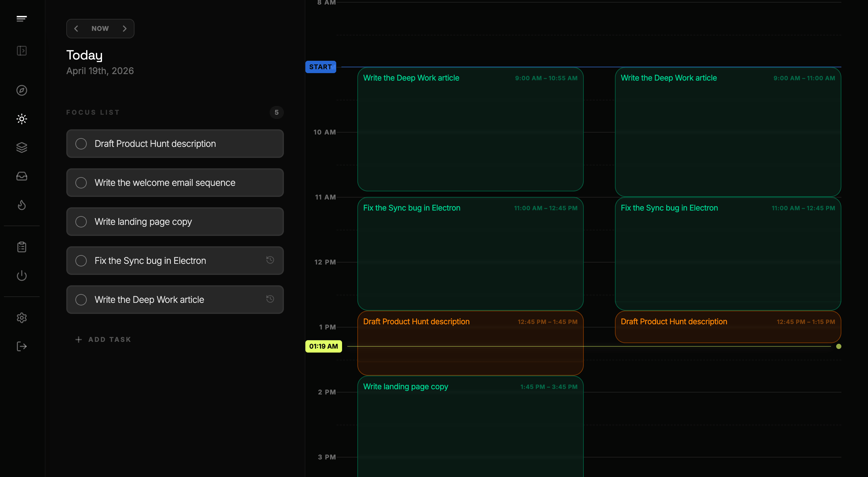The image size is (868, 477).
Task: Open the sun-shaped Today focus view
Action: (x=21, y=119)
